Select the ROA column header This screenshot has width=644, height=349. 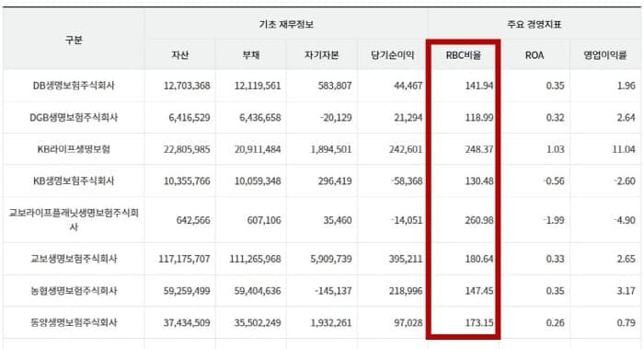coord(535,55)
